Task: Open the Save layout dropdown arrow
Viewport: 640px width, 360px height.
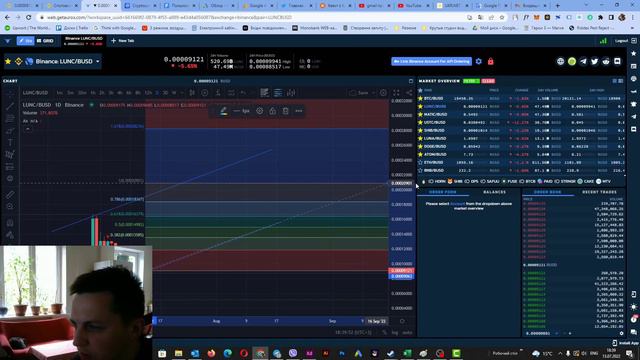Action: coord(374,93)
